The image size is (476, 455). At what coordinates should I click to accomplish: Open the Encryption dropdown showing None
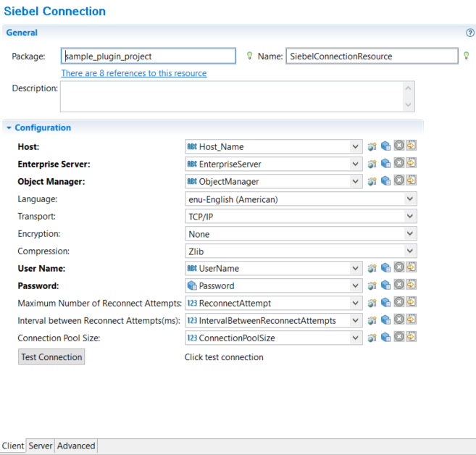[410, 234]
